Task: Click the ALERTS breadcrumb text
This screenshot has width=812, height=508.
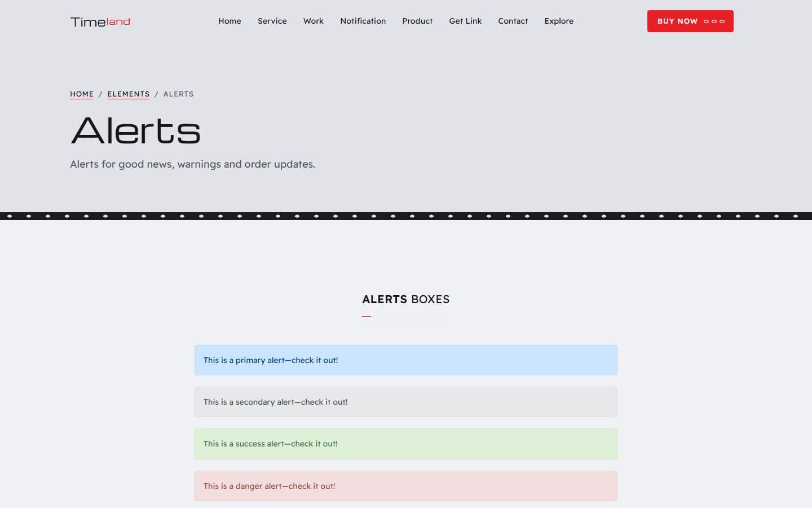Action: pyautogui.click(x=178, y=94)
